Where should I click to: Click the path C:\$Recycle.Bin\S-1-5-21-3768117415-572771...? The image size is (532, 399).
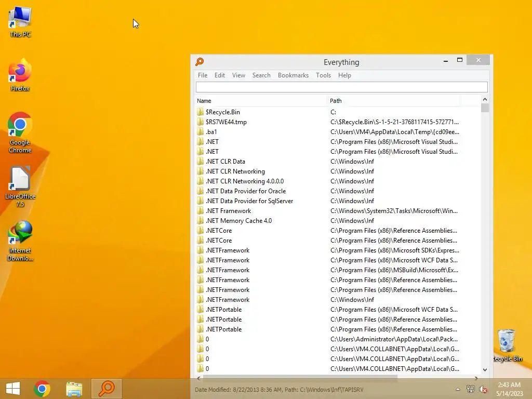pyautogui.click(x=394, y=122)
